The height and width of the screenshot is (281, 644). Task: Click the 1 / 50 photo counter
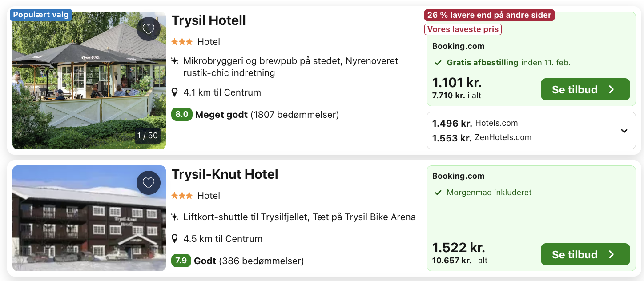click(148, 136)
